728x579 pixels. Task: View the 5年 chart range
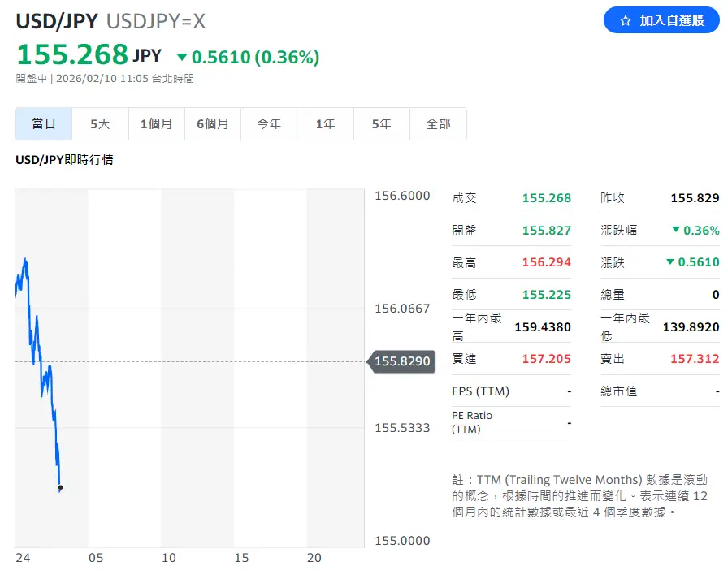pos(381,124)
